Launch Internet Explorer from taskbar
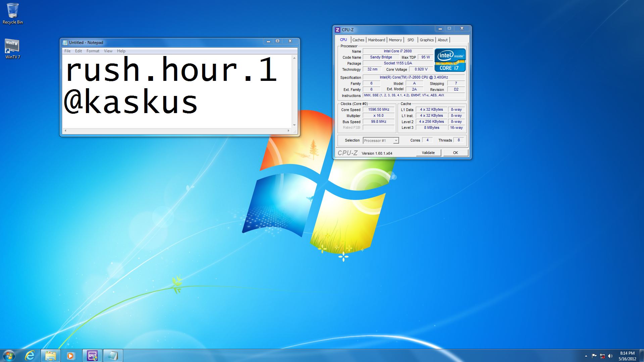This screenshot has width=644, height=362. [x=30, y=356]
